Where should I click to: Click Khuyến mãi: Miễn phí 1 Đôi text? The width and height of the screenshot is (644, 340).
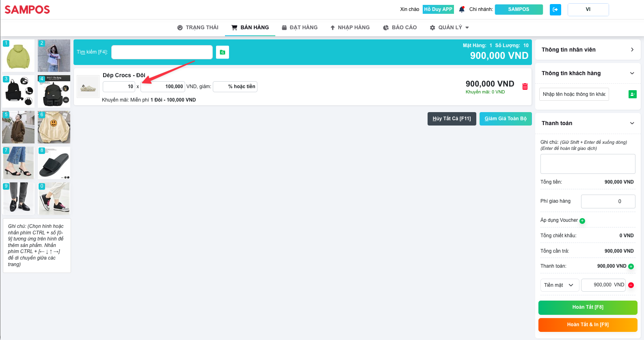pos(149,100)
